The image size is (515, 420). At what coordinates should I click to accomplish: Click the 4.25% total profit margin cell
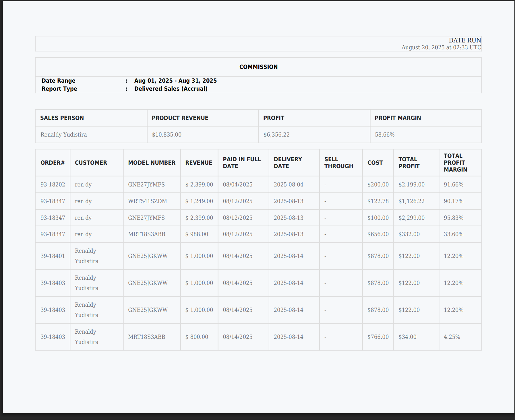(x=452, y=337)
